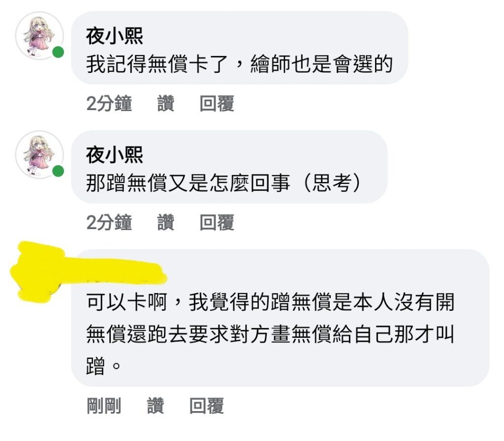
Task: Click the yellow-covered avatar of third commenter
Action: tap(39, 273)
